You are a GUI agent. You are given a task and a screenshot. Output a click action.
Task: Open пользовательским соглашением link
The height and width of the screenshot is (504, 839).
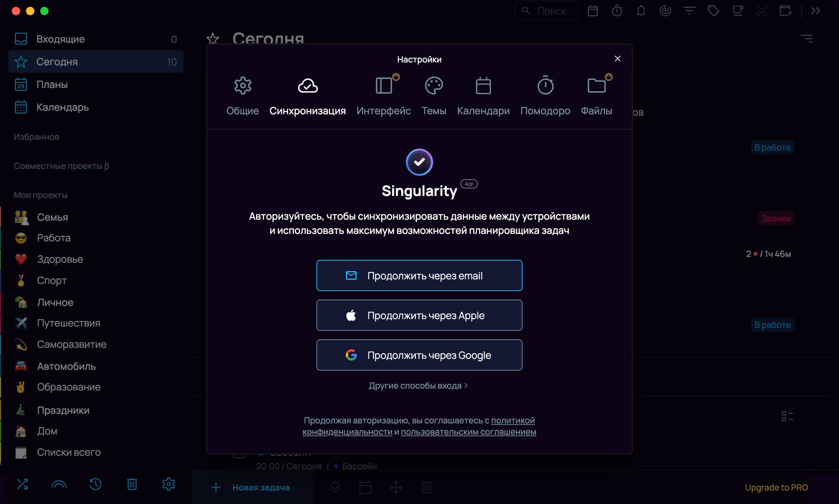[469, 432]
